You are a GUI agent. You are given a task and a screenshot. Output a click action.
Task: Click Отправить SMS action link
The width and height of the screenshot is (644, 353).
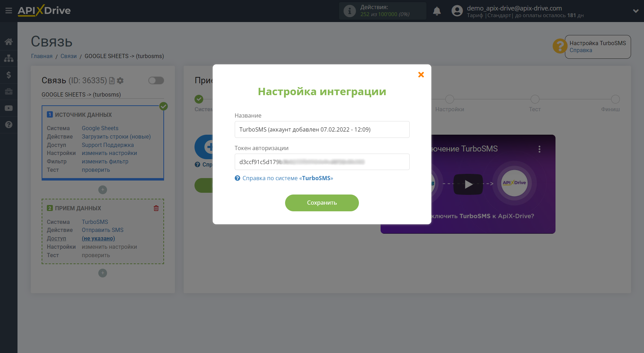pos(102,230)
